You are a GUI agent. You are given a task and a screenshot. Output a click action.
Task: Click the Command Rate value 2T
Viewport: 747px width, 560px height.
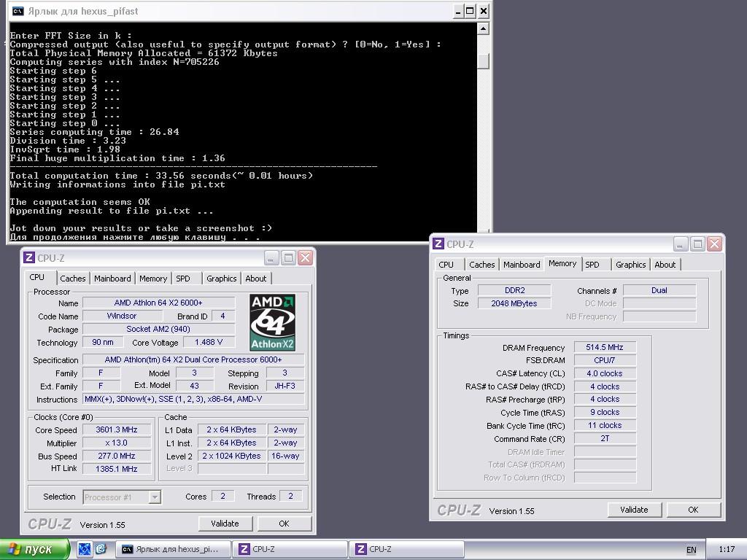point(605,438)
